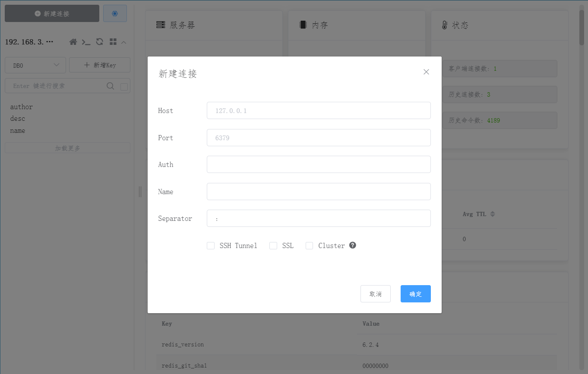Open the Redis CLI terminal icon
This screenshot has width=588, height=374.
[x=86, y=42]
